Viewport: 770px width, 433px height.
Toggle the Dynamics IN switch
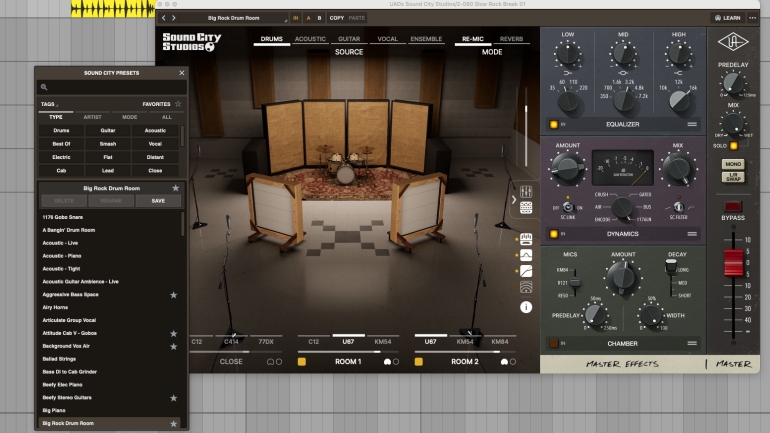(x=554, y=234)
